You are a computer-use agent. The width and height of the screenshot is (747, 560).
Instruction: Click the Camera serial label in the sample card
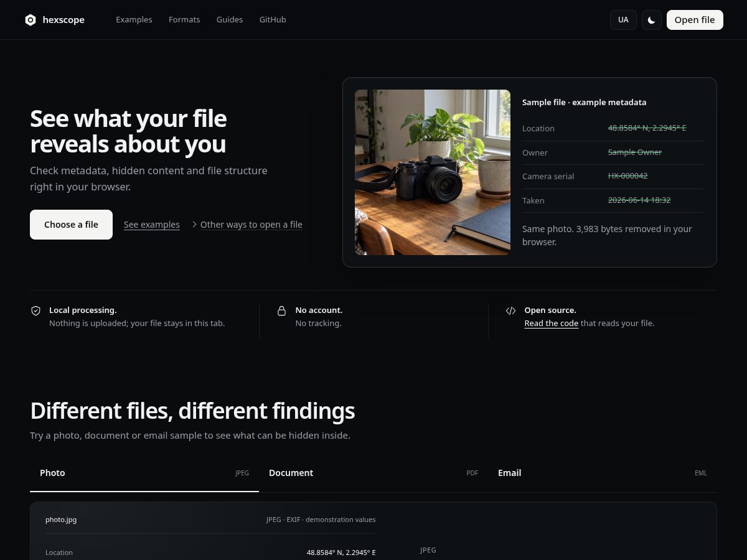pos(548,177)
